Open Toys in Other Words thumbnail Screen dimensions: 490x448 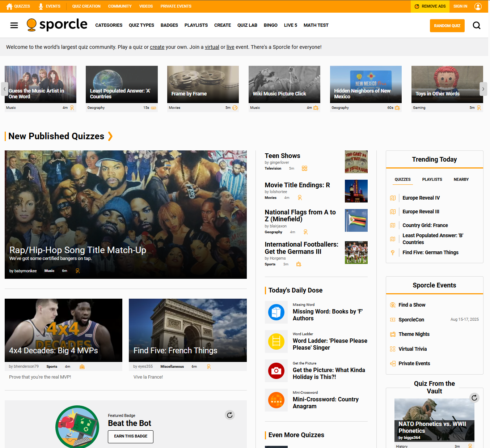447,84
